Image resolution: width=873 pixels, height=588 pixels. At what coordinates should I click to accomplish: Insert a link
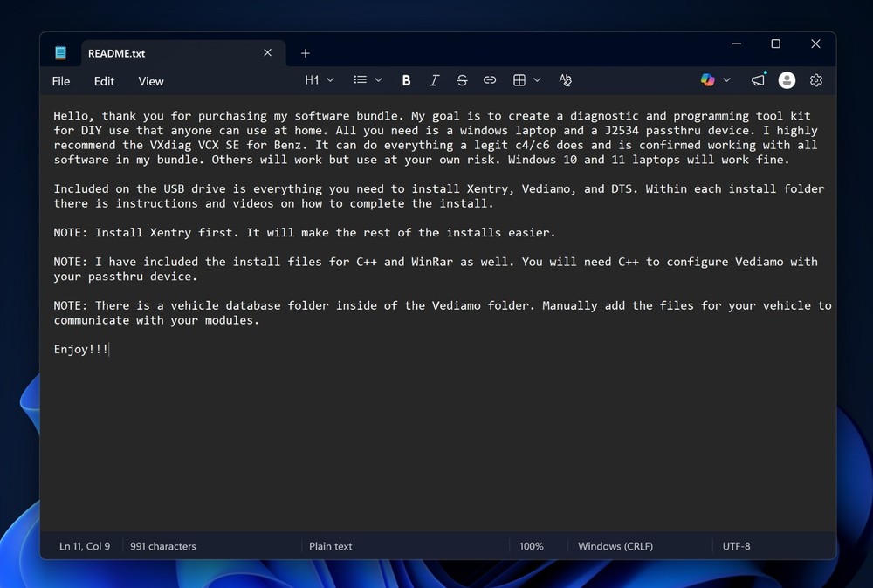point(490,80)
